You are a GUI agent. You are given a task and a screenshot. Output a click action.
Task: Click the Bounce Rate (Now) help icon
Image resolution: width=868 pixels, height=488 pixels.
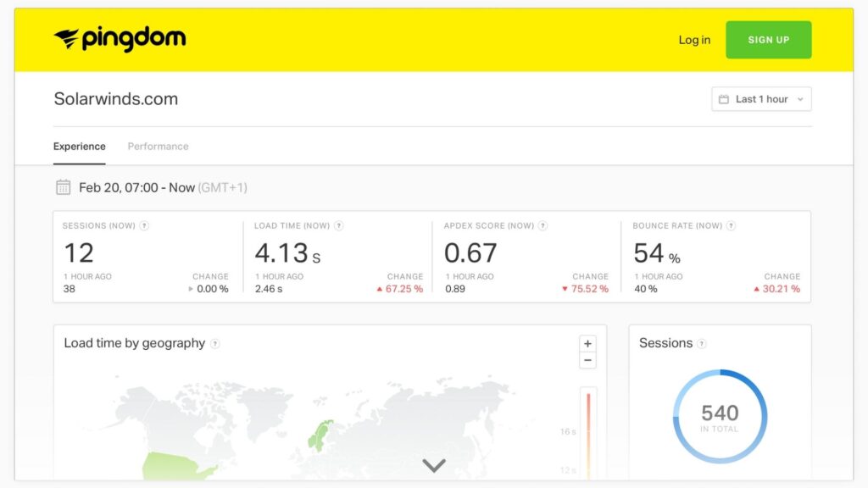click(x=731, y=225)
